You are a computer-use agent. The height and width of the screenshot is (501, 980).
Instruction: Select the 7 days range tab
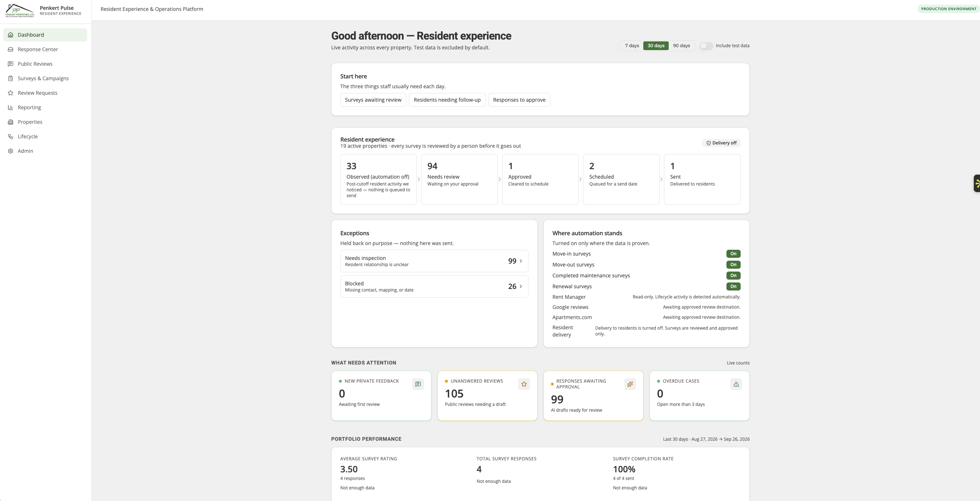pyautogui.click(x=632, y=46)
